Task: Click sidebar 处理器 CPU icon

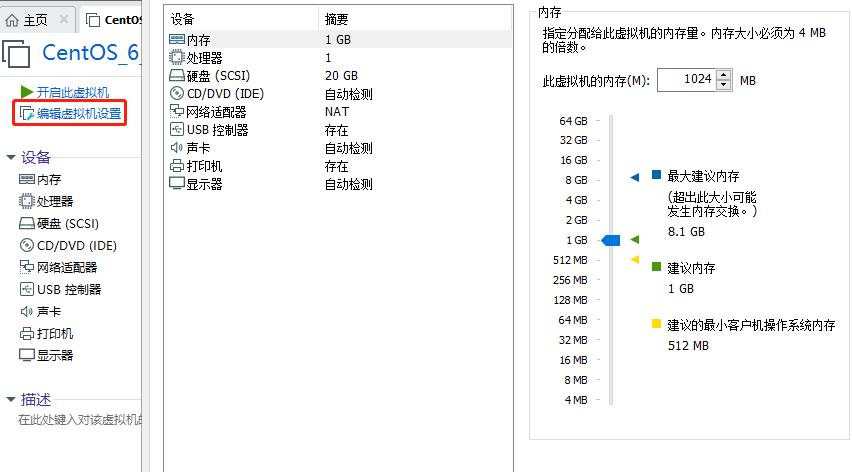Action: coord(26,202)
